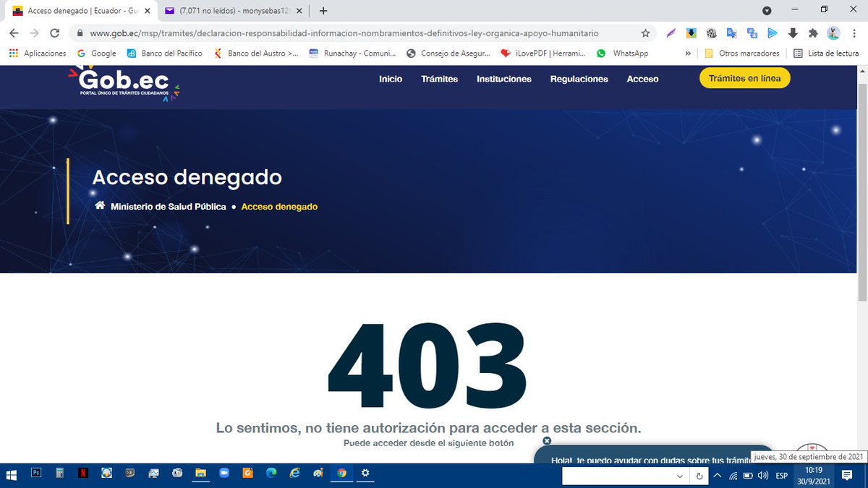
Task: Open the Chrome three-dot menu
Action: click(854, 33)
